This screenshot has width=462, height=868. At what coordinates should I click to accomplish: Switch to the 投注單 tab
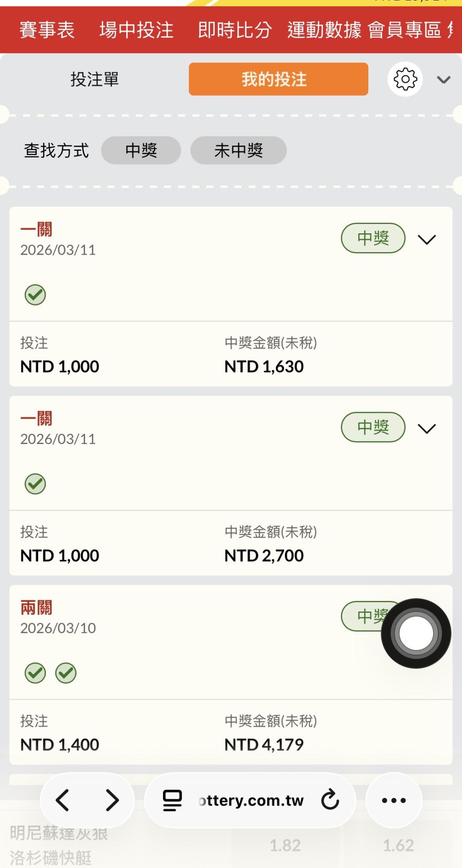(95, 79)
